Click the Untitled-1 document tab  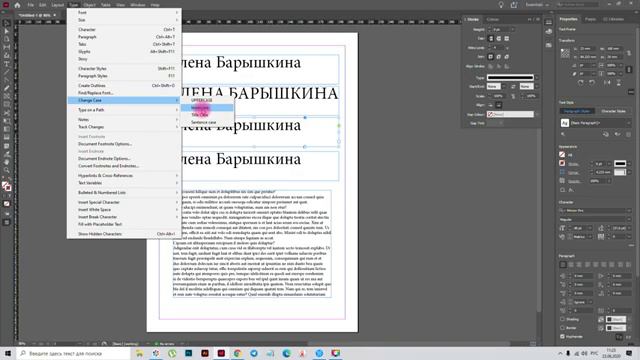pyautogui.click(x=35, y=15)
